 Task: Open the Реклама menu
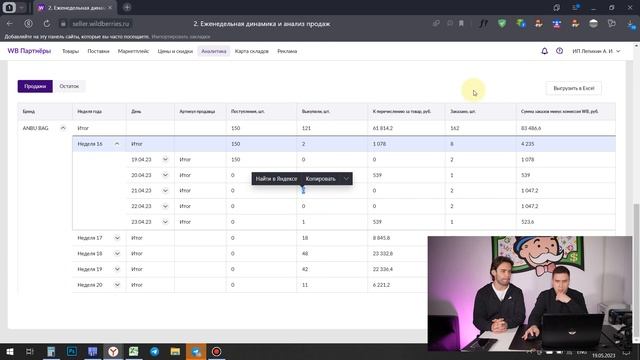pos(287,51)
